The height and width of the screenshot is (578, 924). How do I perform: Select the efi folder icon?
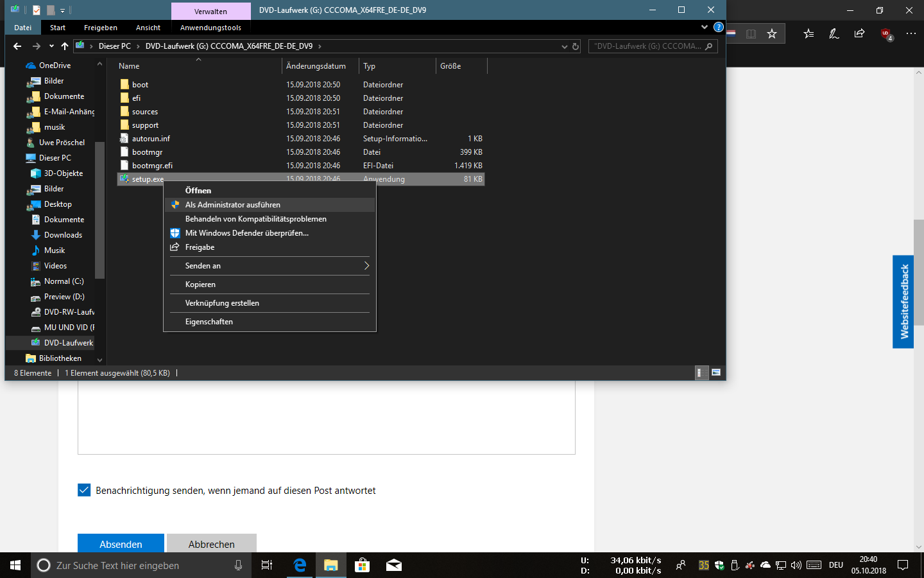[124, 98]
